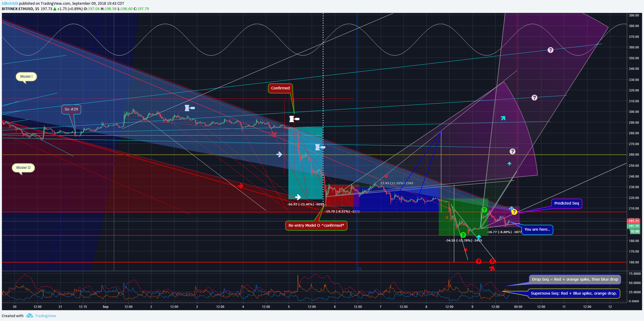Select the So #29 callout

71,109
